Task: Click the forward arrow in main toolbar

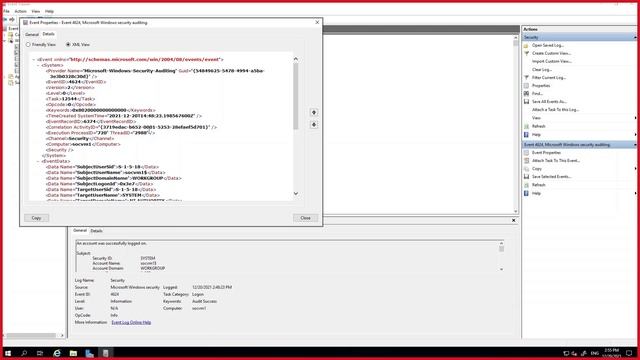Action: coord(12,19)
